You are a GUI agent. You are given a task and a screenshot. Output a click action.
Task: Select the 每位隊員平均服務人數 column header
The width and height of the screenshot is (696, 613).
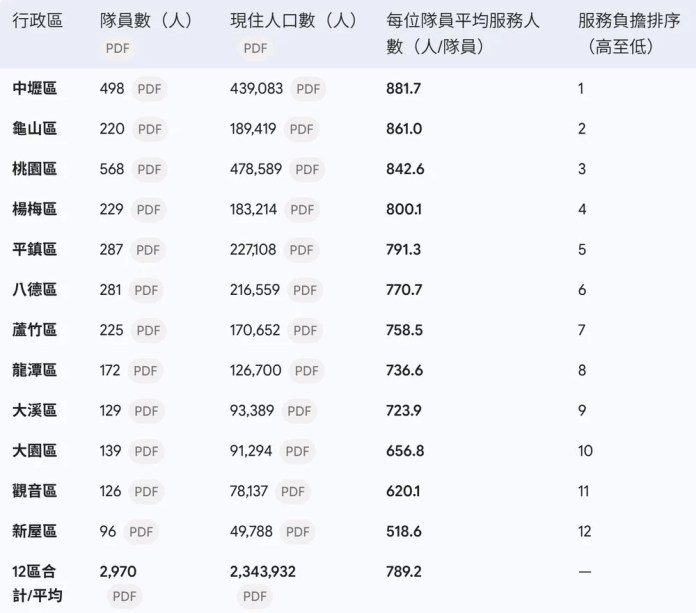tap(463, 33)
